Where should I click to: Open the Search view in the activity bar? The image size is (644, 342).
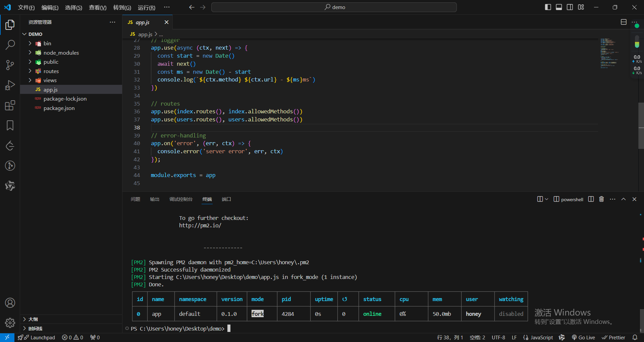pos(10,45)
